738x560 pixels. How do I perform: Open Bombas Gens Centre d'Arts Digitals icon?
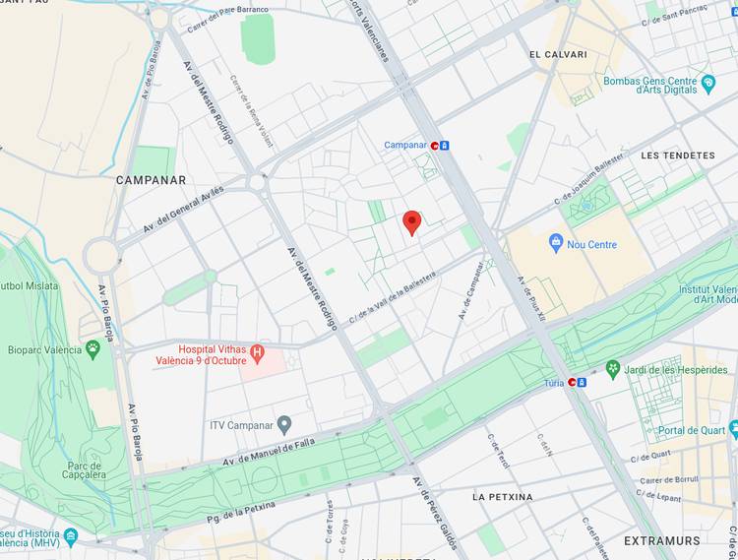point(707,85)
